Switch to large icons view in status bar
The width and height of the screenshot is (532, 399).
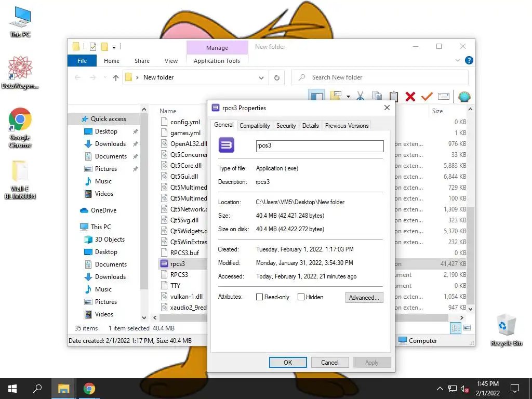click(467, 328)
